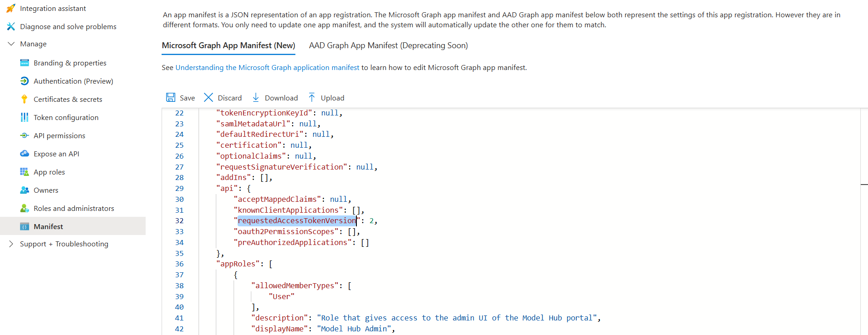Click the Token configuration bars icon
The height and width of the screenshot is (335, 868).
click(25, 118)
